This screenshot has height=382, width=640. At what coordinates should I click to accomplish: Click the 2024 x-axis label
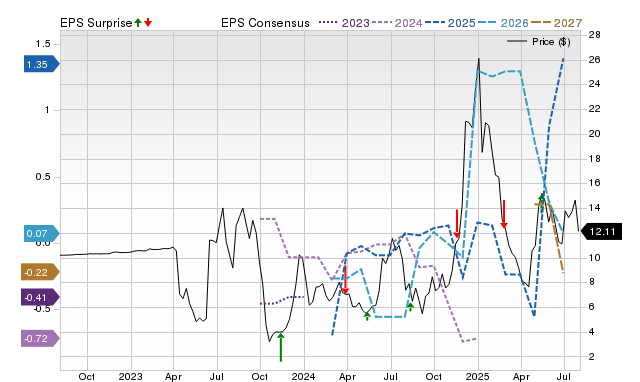[303, 376]
